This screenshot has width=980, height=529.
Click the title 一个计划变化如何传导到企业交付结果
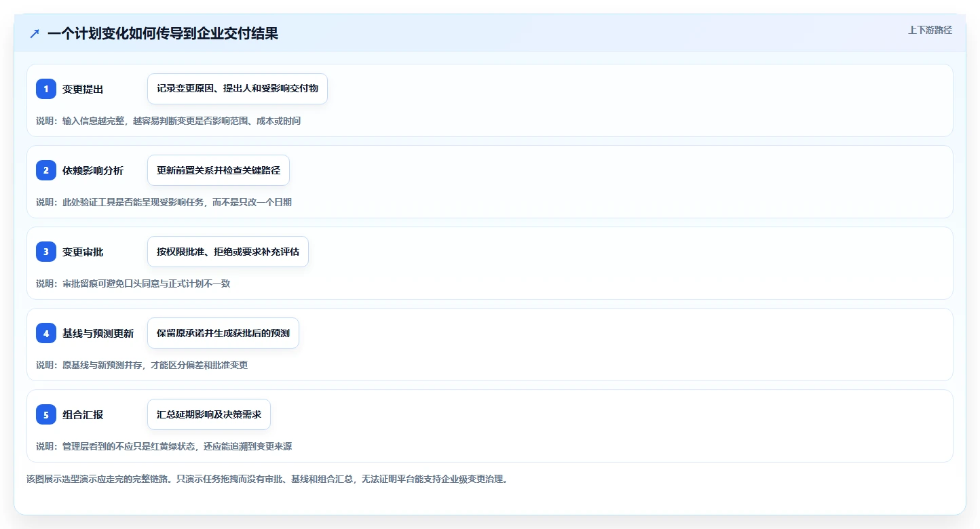[x=163, y=34]
